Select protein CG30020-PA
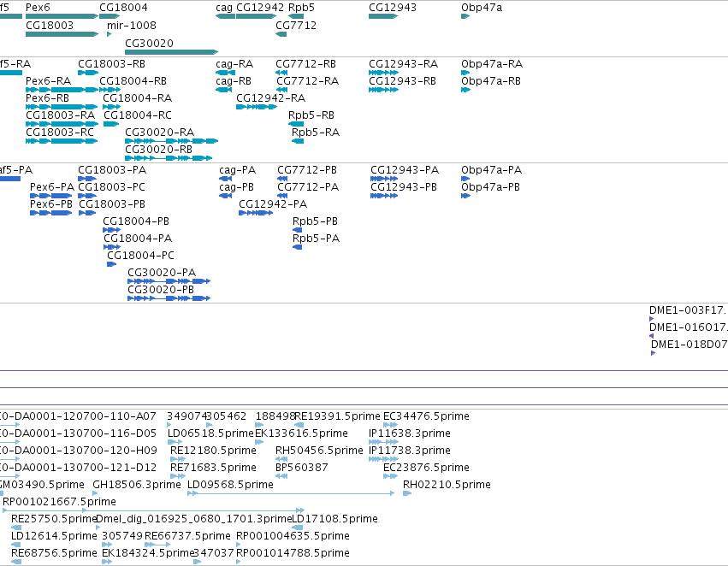This screenshot has width=728, height=566. click(162, 273)
